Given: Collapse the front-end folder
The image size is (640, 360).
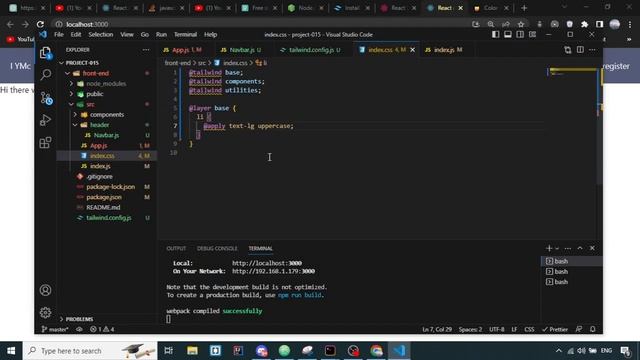Looking at the screenshot, I should coord(96,73).
